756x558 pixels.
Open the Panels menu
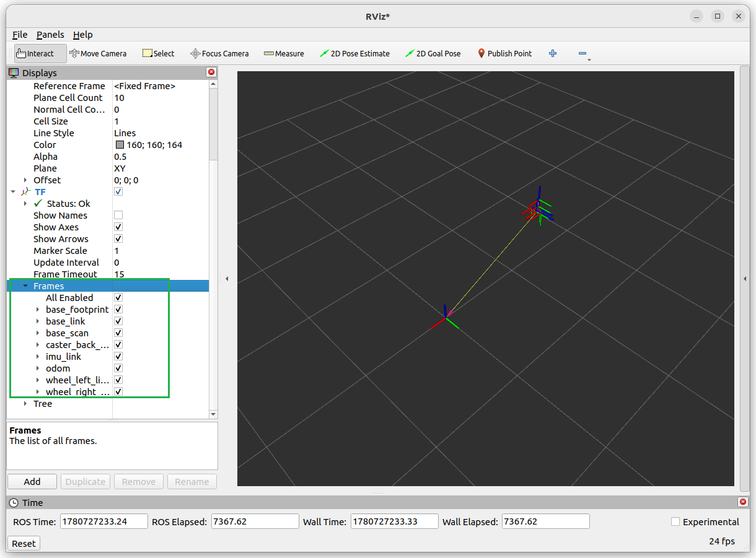coord(50,35)
